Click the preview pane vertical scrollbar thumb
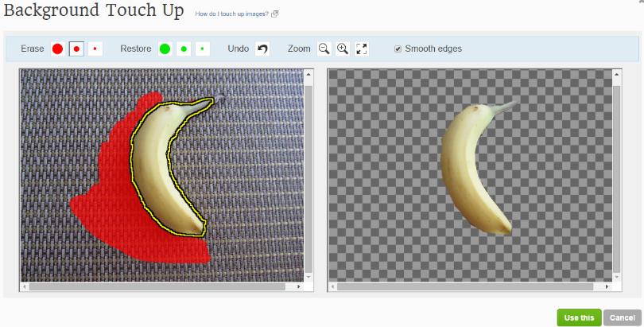The width and height of the screenshot is (644, 327). (616, 179)
